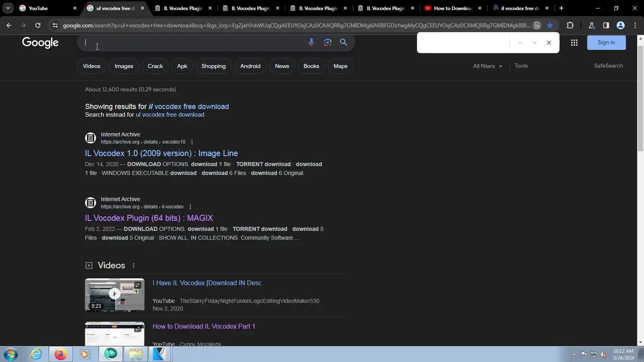This screenshot has width=644, height=362.
Task: Open Chrome Labs flask icon
Action: 592,25
